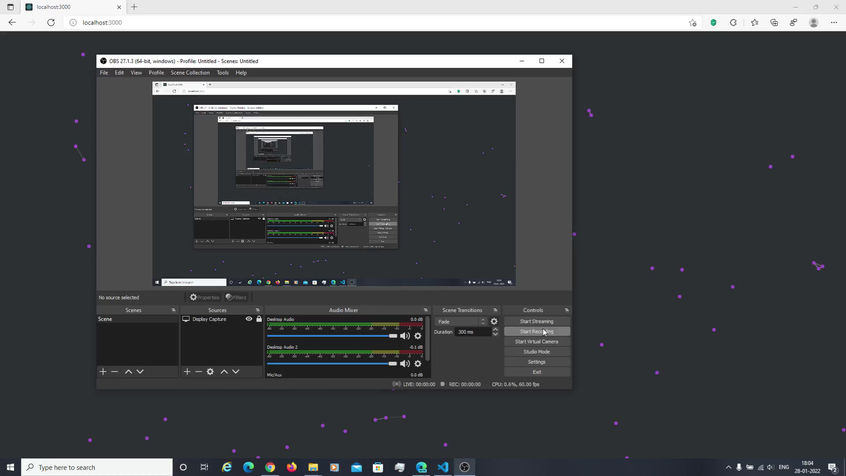Viewport: 846px width, 476px height.
Task: Move scene up in Scenes panel
Action: click(128, 371)
